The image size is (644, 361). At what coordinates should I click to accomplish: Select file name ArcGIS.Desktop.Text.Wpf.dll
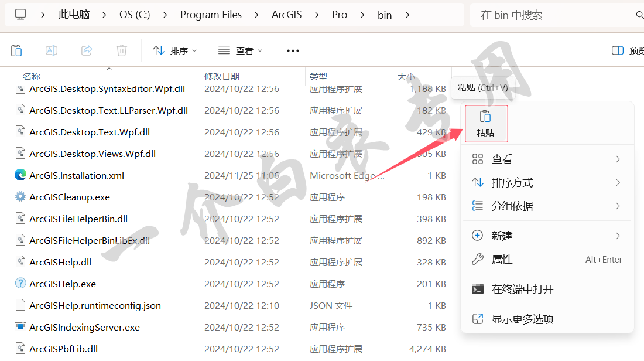click(x=90, y=132)
